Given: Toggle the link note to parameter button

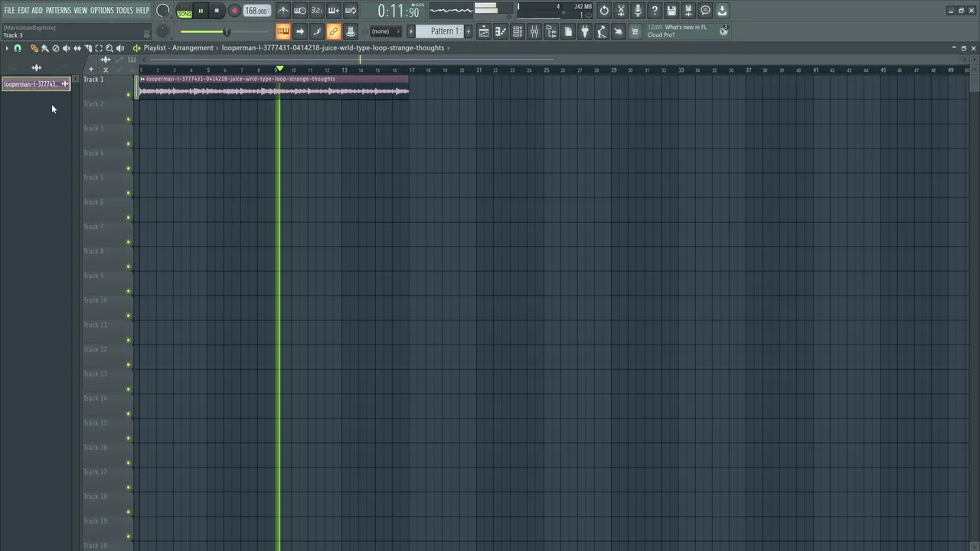Looking at the screenshot, I should point(333,31).
